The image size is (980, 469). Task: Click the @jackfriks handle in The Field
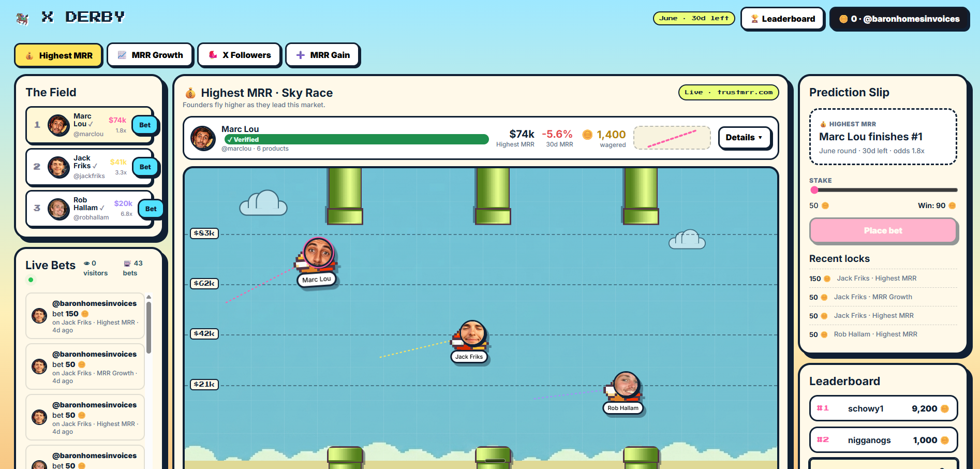(89, 176)
